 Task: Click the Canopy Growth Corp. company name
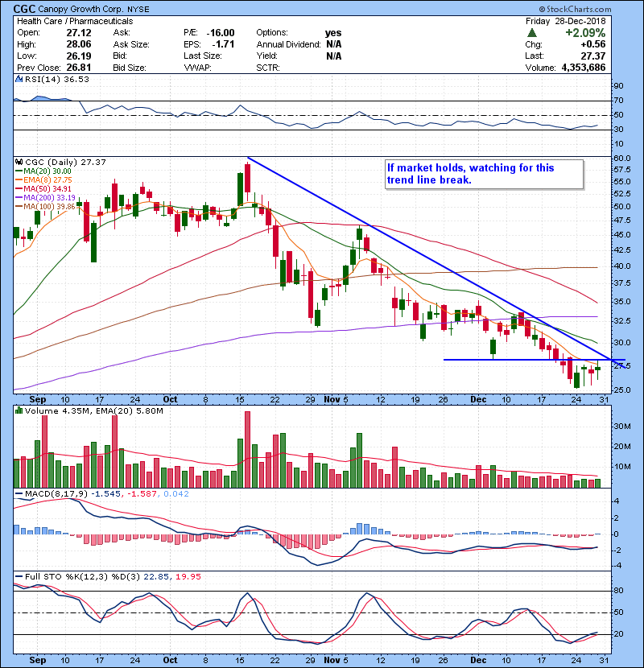[x=80, y=9]
